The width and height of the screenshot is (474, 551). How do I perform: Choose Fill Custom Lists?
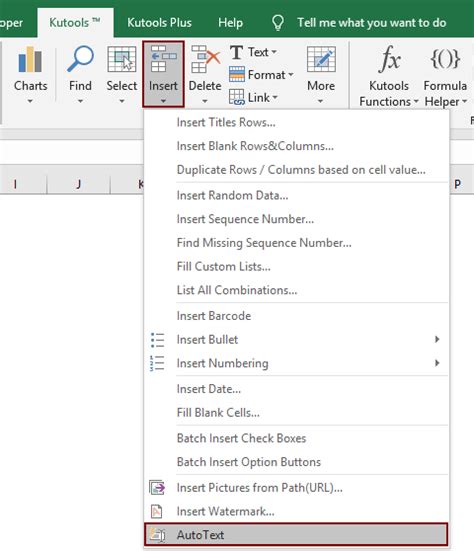coord(296,266)
